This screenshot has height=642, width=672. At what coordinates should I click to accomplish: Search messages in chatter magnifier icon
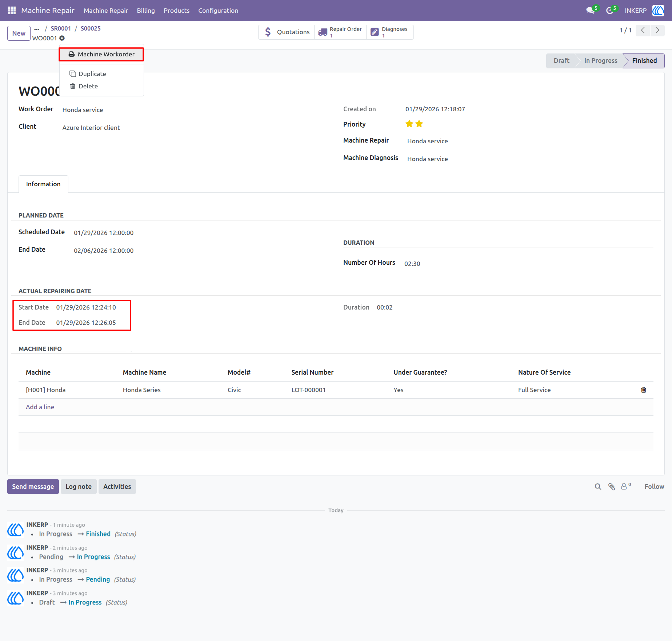click(598, 487)
